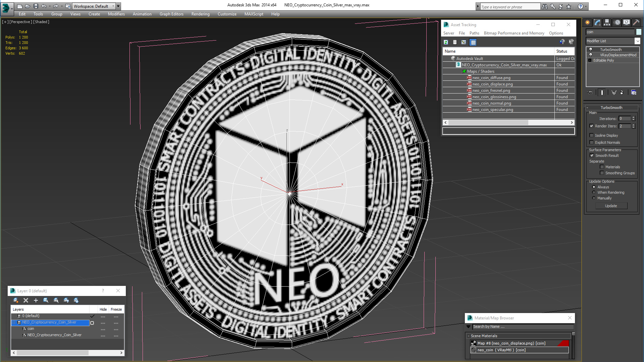The width and height of the screenshot is (644, 362).
Task: Collapse TurboSmooth rollout header
Action: [x=611, y=108]
